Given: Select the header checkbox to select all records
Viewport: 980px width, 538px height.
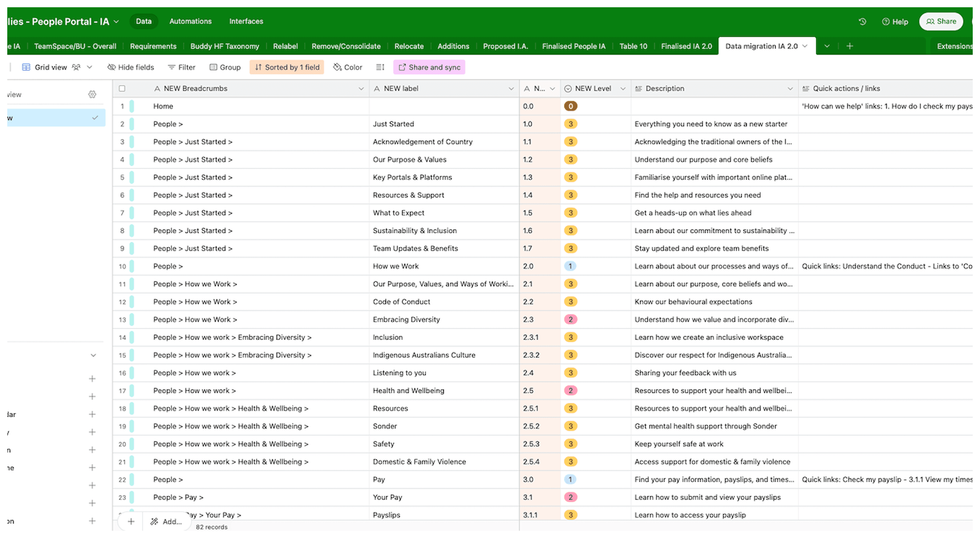Looking at the screenshot, I should (122, 88).
